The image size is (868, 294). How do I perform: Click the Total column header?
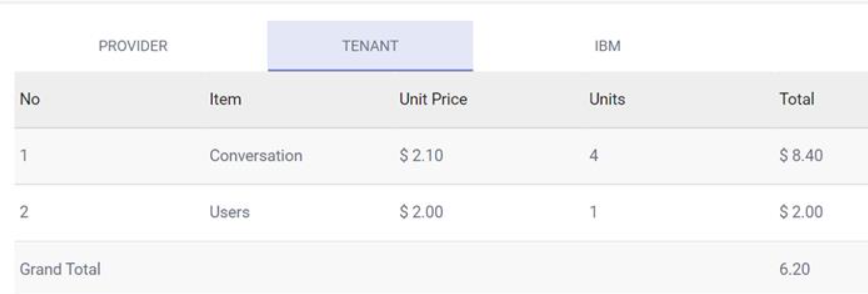[797, 99]
